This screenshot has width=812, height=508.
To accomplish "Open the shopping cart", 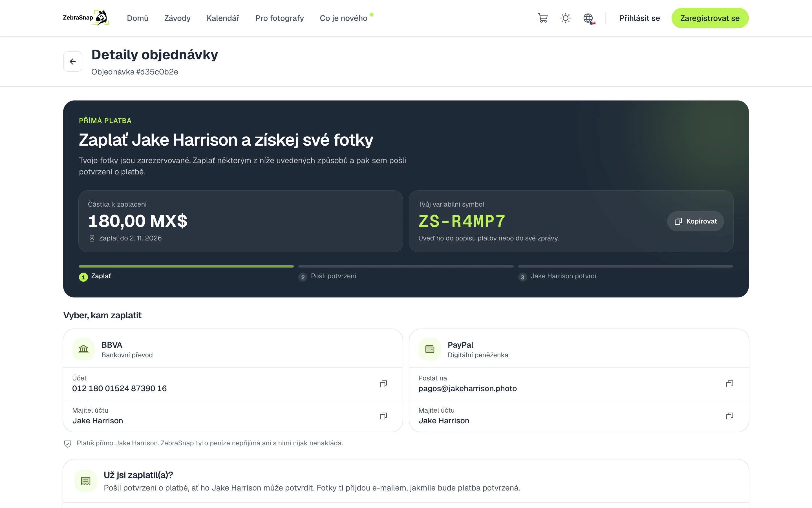I will point(542,18).
